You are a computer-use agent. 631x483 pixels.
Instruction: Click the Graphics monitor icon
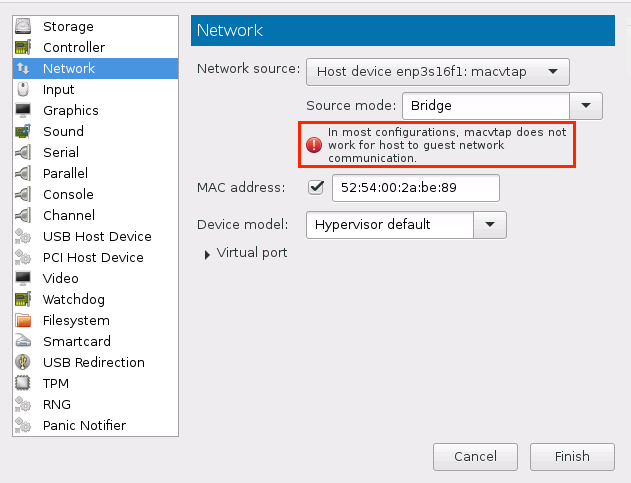(x=23, y=111)
